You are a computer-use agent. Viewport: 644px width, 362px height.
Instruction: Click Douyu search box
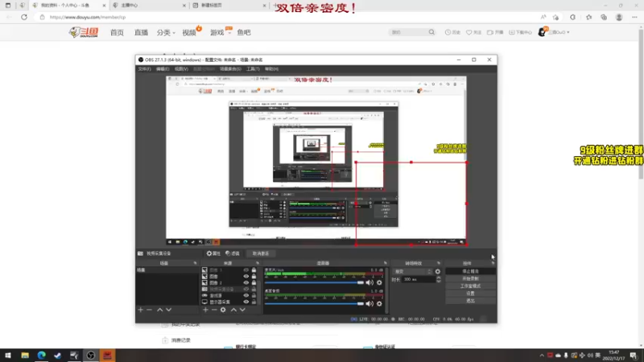click(x=409, y=32)
